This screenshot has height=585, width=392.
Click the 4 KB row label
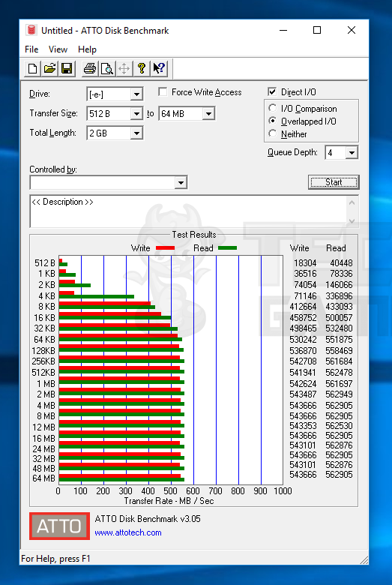(46, 295)
